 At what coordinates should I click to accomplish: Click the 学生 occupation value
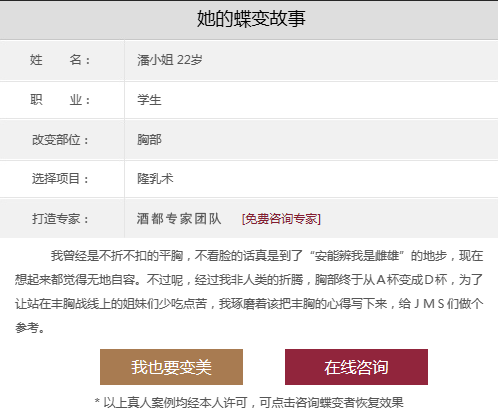(x=149, y=100)
